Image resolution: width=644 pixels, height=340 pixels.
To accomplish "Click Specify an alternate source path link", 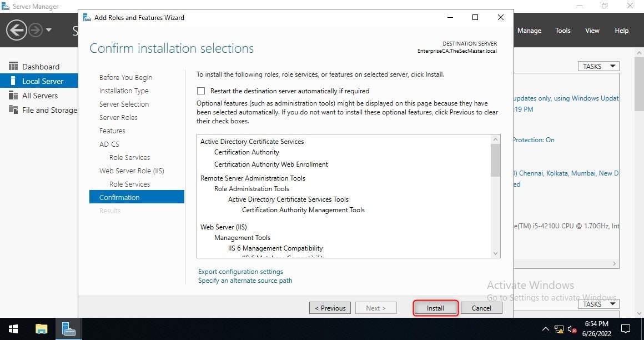I will coord(245,281).
